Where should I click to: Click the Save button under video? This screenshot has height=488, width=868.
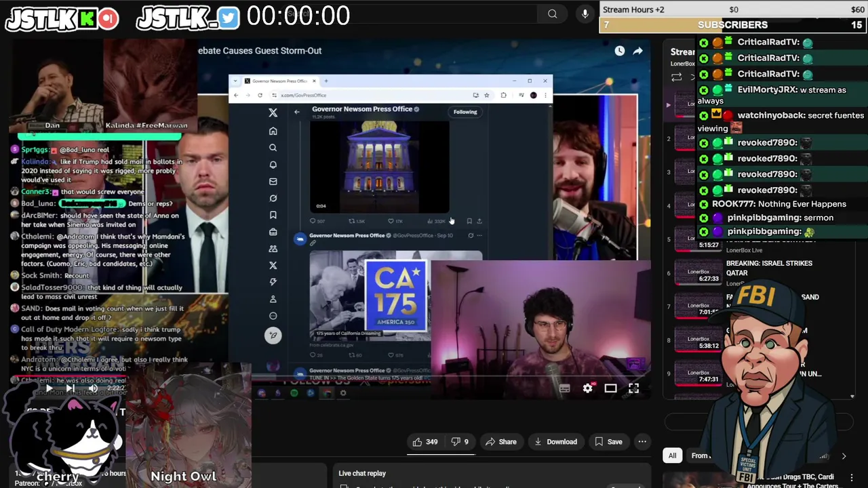(608, 442)
